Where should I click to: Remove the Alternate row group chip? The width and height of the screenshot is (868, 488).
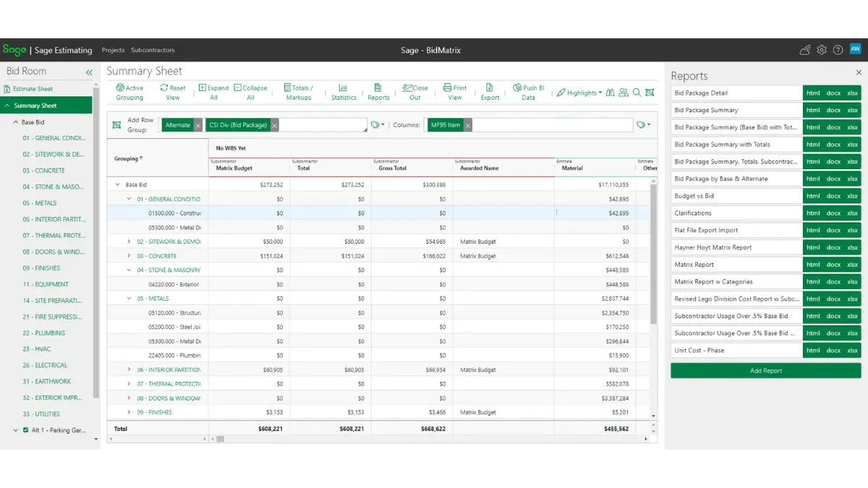pyautogui.click(x=198, y=125)
